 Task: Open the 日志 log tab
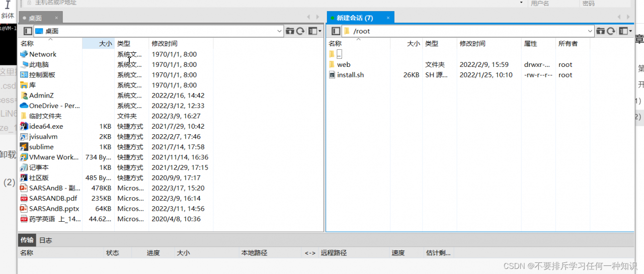click(x=46, y=240)
